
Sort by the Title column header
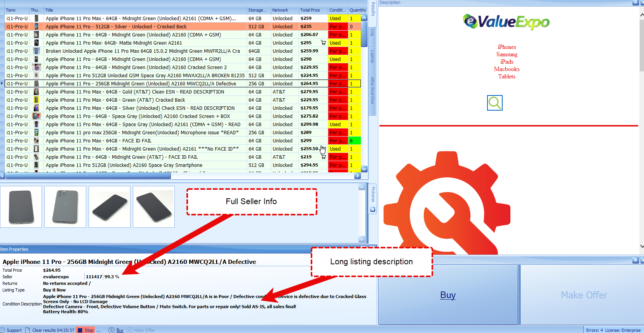(145, 10)
